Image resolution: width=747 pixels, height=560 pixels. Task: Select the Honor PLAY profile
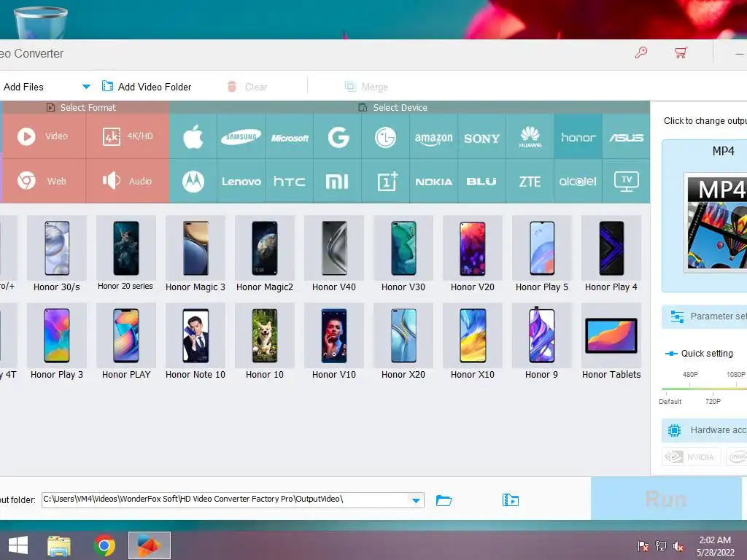pos(125,341)
